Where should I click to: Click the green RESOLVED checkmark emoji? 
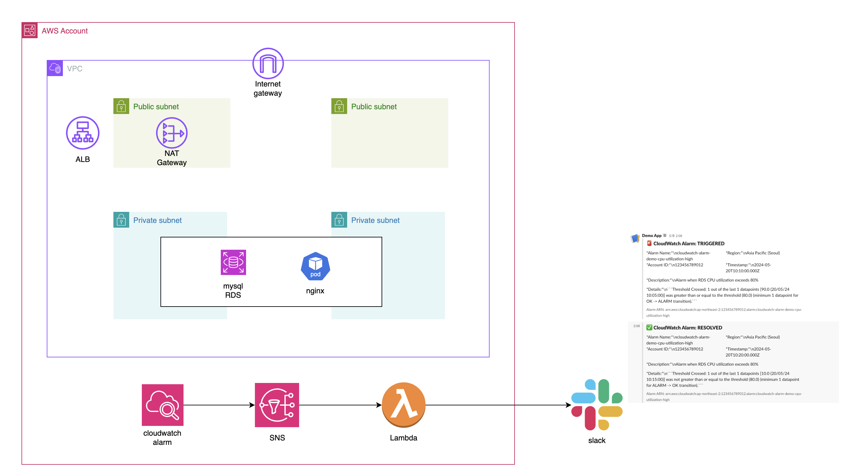tap(649, 327)
